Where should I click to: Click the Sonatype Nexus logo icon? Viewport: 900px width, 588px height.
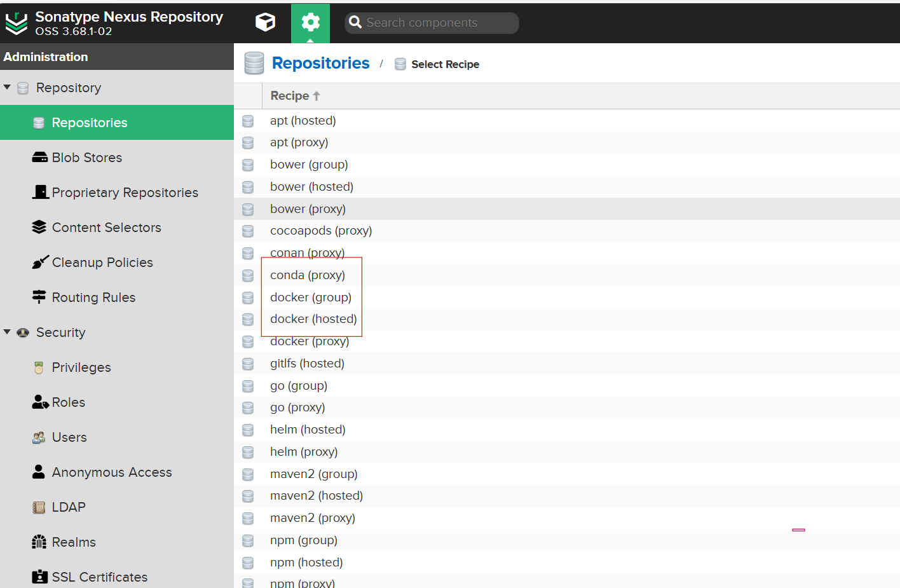pyautogui.click(x=16, y=24)
